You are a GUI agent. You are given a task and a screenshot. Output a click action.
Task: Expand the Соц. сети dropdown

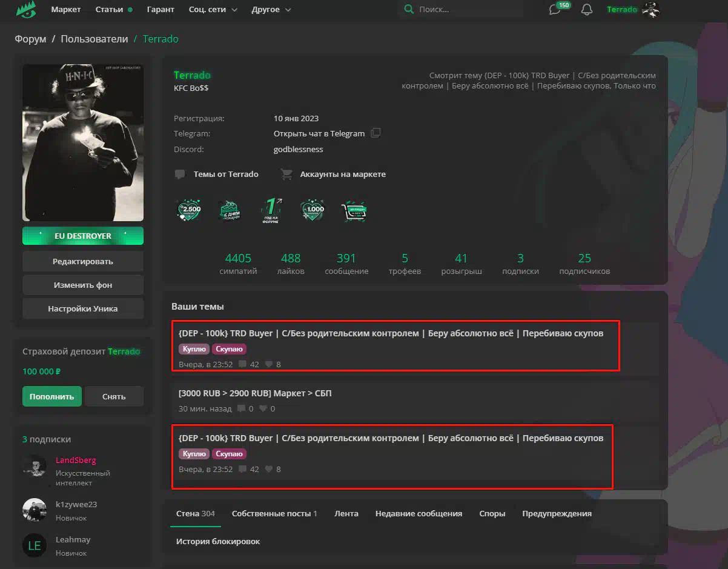point(213,10)
